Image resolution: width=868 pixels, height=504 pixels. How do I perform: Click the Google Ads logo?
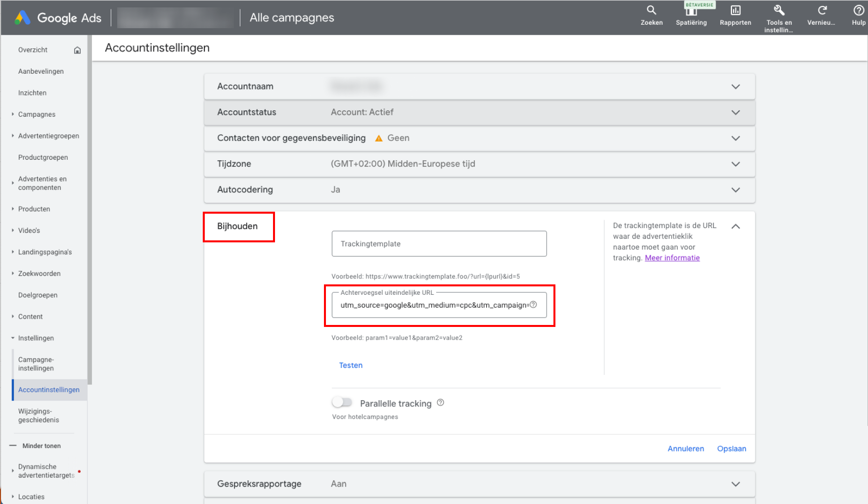pyautogui.click(x=58, y=18)
